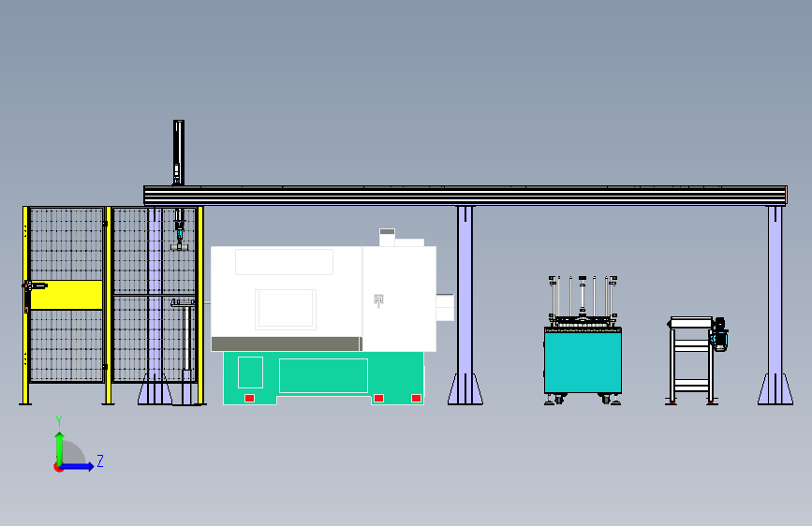Select the white conveyor stand frame
This screenshot has width=812, height=526.
tap(692, 361)
